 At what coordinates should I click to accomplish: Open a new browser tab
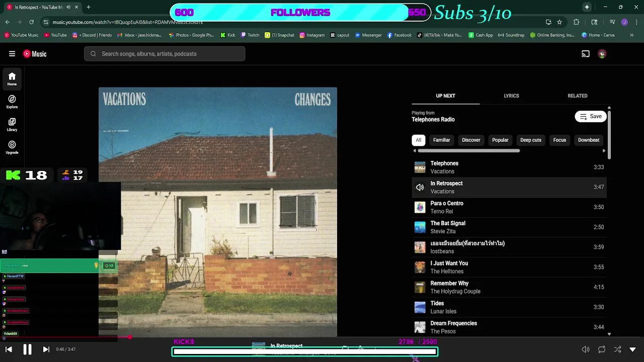(88, 7)
